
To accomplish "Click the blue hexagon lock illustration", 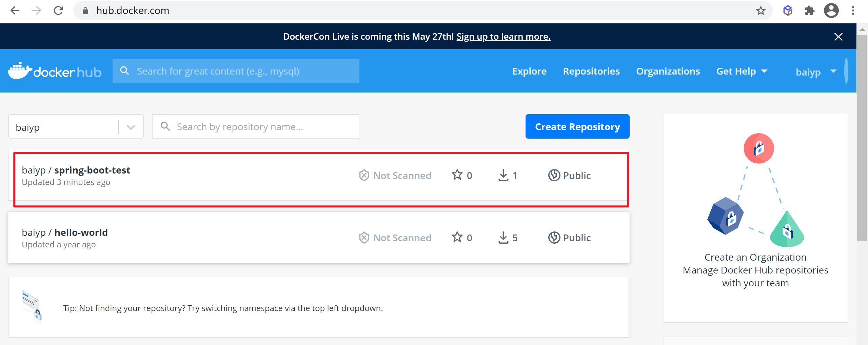I will 725,216.
